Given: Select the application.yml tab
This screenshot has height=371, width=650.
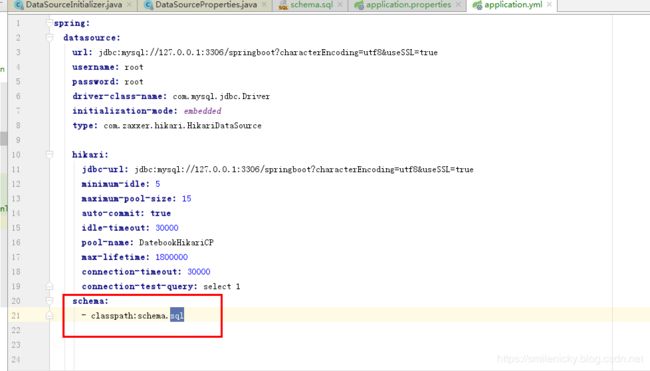Looking at the screenshot, I should [513, 5].
